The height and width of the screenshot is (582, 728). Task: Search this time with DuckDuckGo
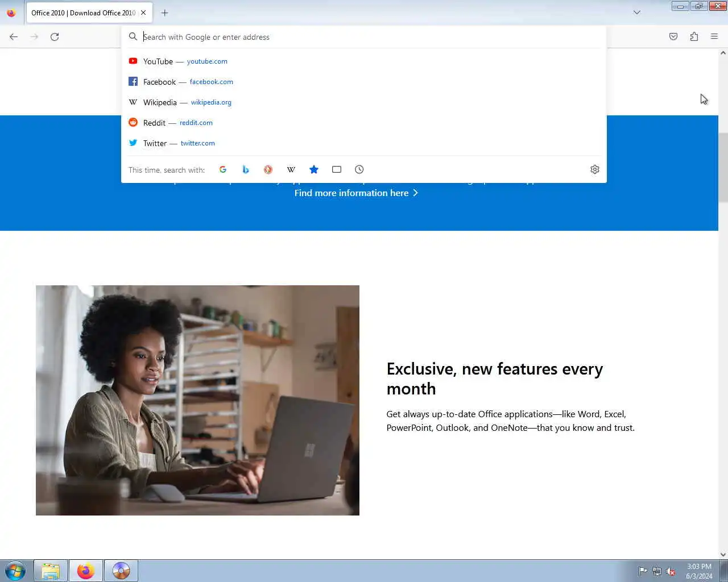coord(268,169)
